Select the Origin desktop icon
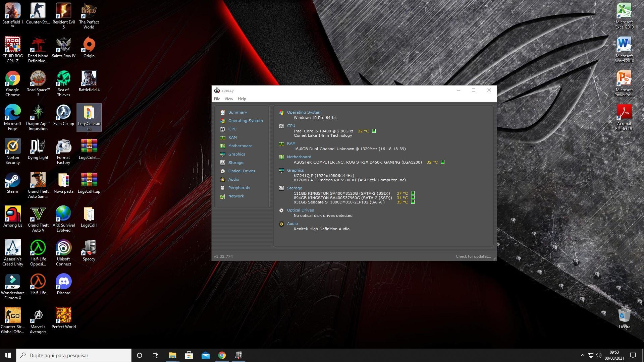The width and height of the screenshot is (644, 362). tap(89, 47)
